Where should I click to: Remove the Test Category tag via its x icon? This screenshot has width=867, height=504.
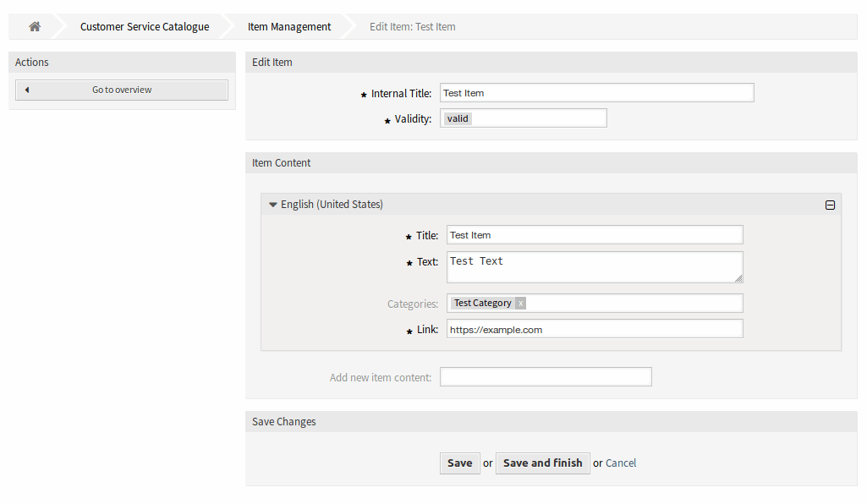pos(521,303)
